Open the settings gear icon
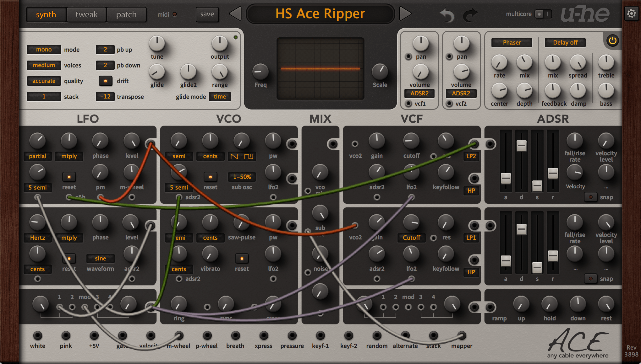641x364 pixels. (631, 13)
